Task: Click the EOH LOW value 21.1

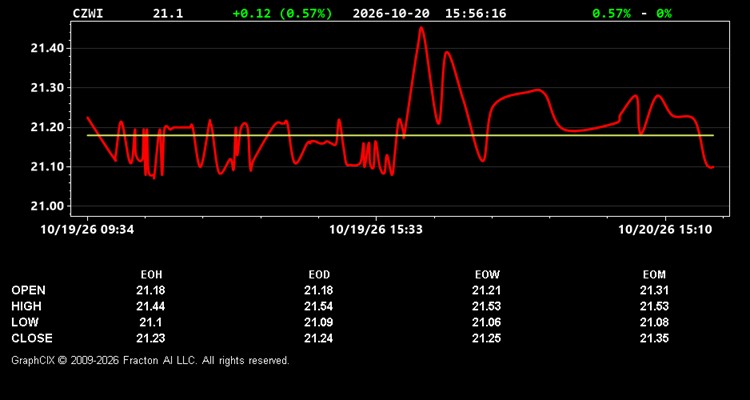Action: [x=151, y=322]
